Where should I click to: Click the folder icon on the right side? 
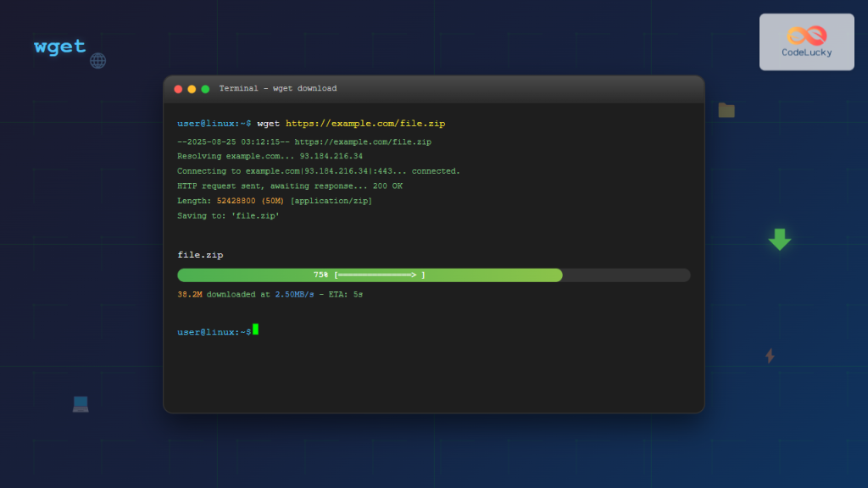[x=726, y=109]
